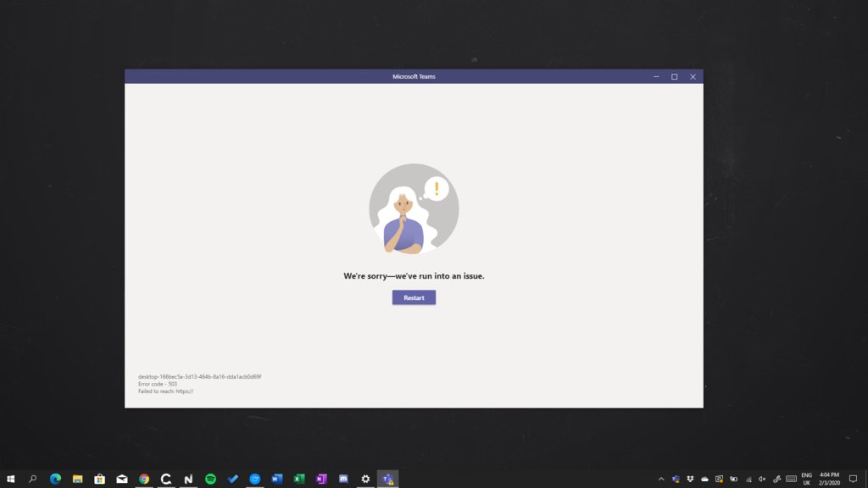Maximize the Microsoft Teams window
Image resolution: width=868 pixels, height=488 pixels.
[674, 77]
